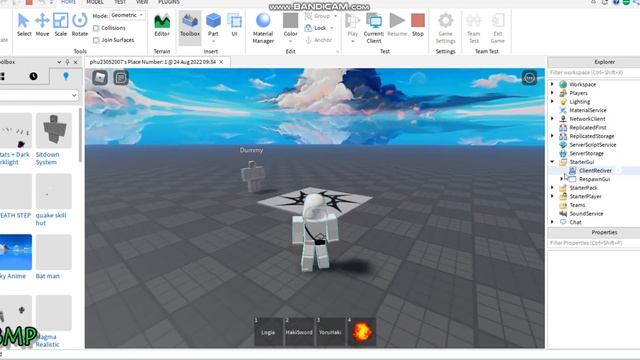Open the Sitdown System toolbox item
This screenshot has height=360, width=640.
tap(53, 139)
